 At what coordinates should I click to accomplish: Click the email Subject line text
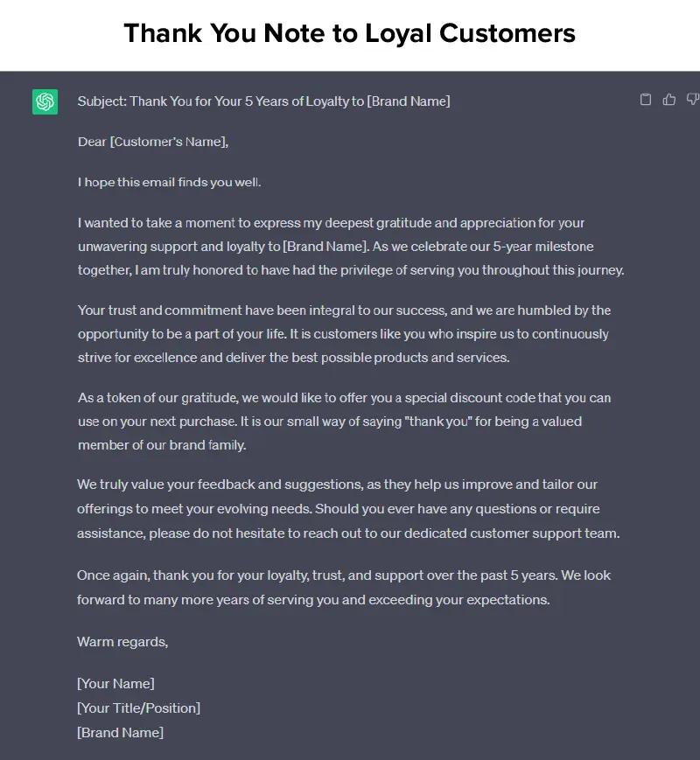[x=263, y=101]
